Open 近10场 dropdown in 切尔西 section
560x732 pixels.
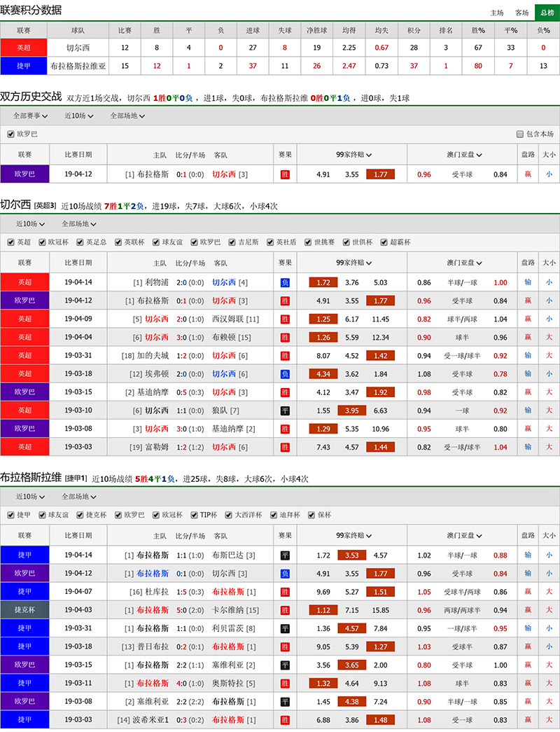(x=30, y=224)
